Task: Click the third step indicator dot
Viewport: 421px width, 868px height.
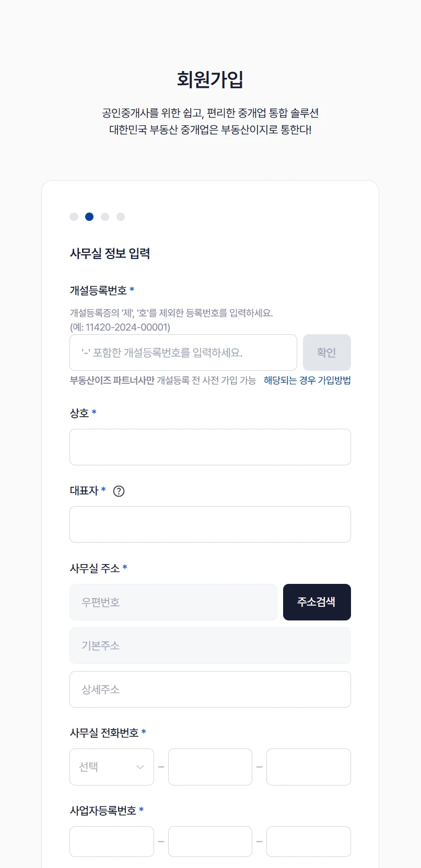Action: pos(105,217)
